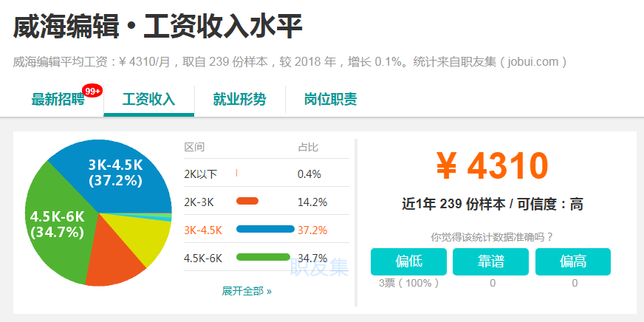The width and height of the screenshot is (644, 322).
Task: Go to the 岗位职责 tab
Action: tap(331, 100)
